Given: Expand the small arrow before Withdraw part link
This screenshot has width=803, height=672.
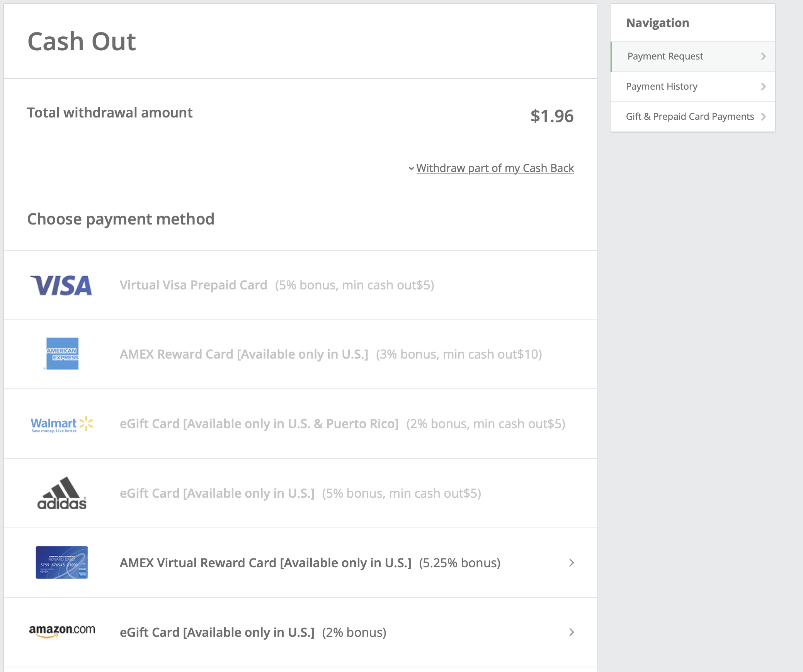Looking at the screenshot, I should (x=411, y=168).
